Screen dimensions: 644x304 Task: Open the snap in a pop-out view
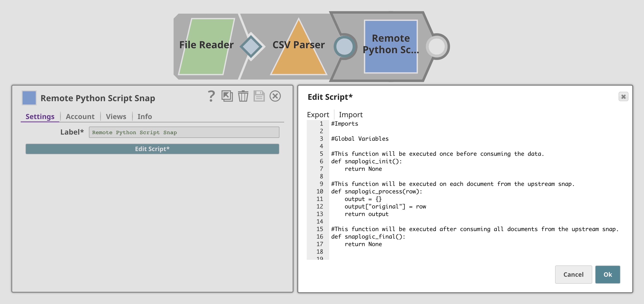tap(227, 96)
